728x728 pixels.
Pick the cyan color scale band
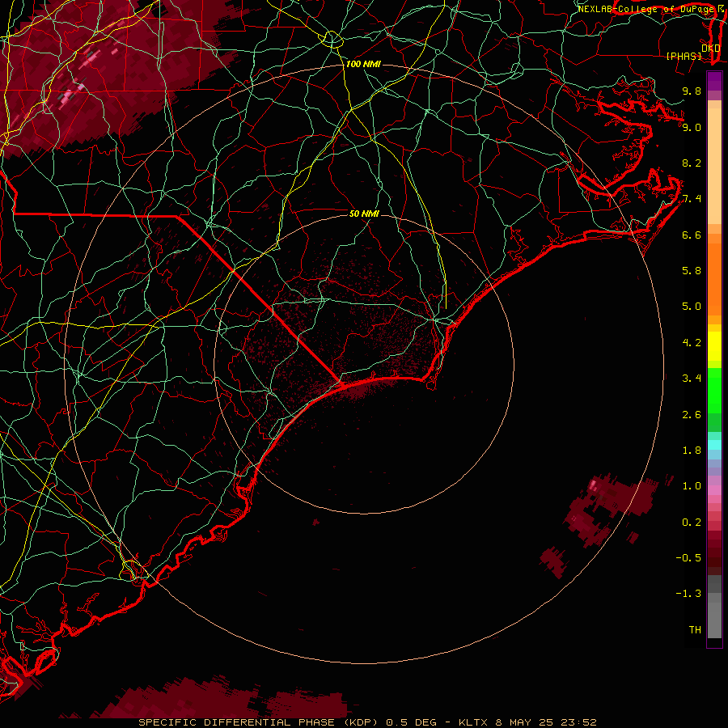714,445
